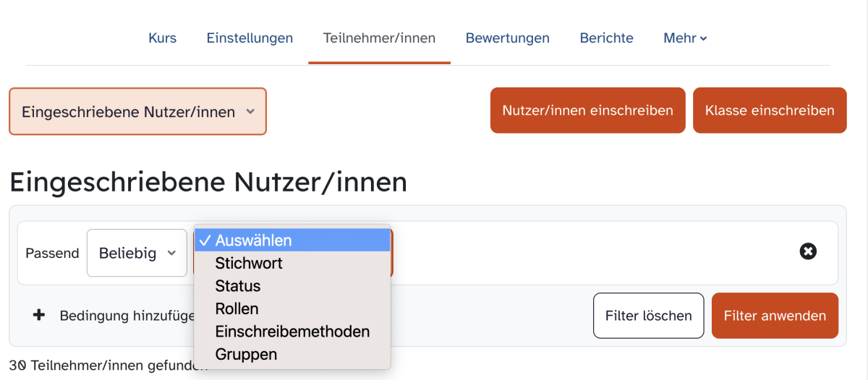
Task: Go to the Bewertungen tab
Action: tap(507, 38)
